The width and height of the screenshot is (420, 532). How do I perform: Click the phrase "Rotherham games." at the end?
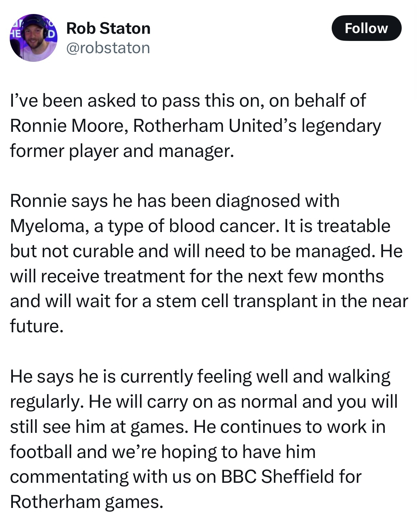coord(87,502)
